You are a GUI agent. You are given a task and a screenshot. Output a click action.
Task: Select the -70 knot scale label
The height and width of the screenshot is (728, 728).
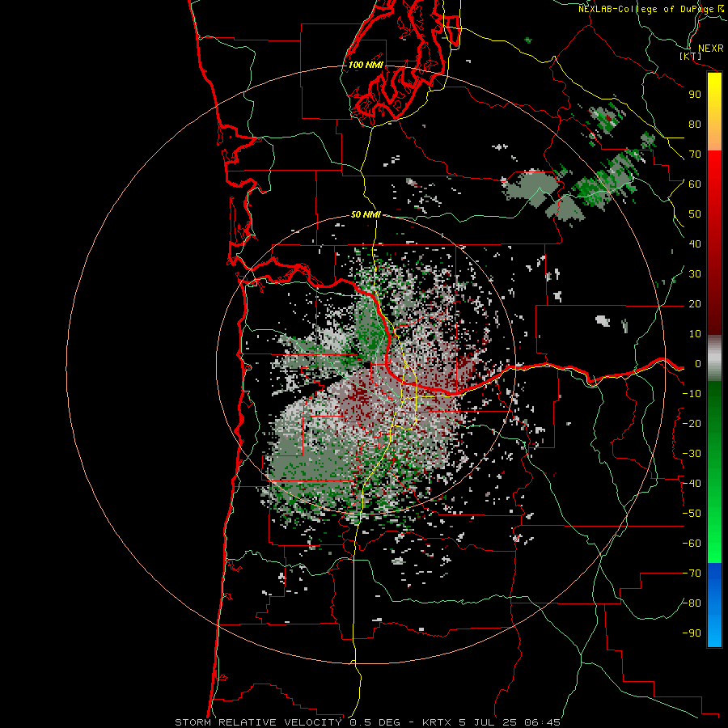point(692,574)
